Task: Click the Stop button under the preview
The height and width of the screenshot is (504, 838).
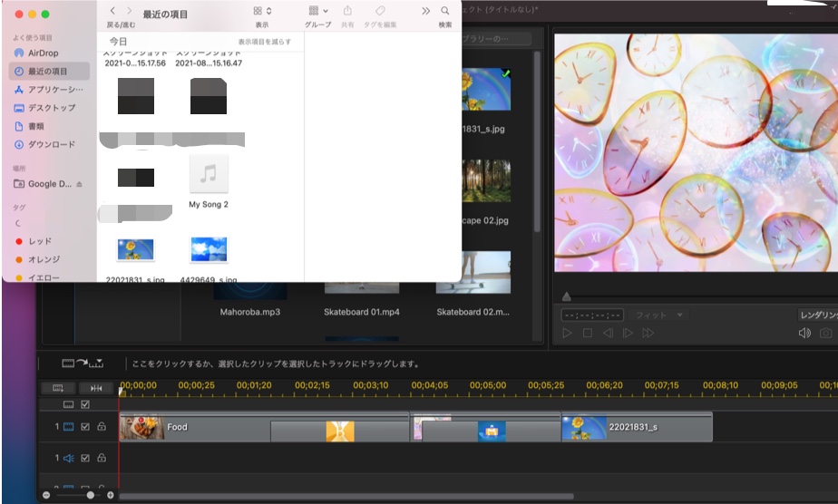Action: (x=588, y=334)
